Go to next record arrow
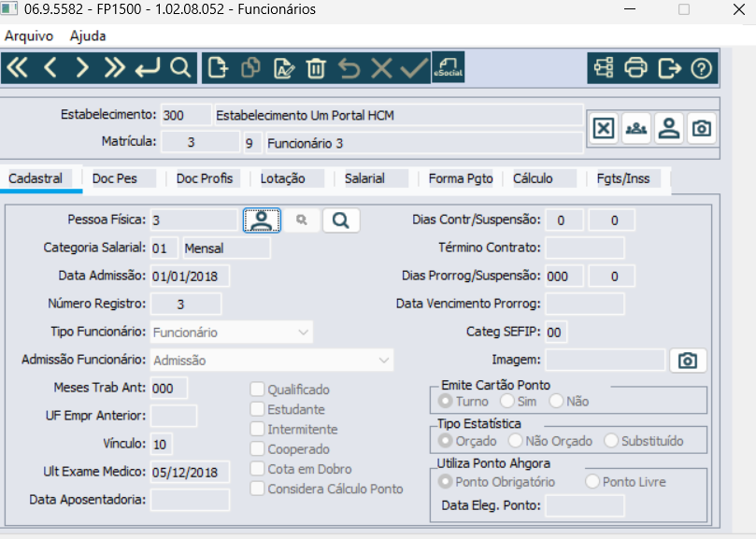The image size is (756, 539). [x=82, y=67]
